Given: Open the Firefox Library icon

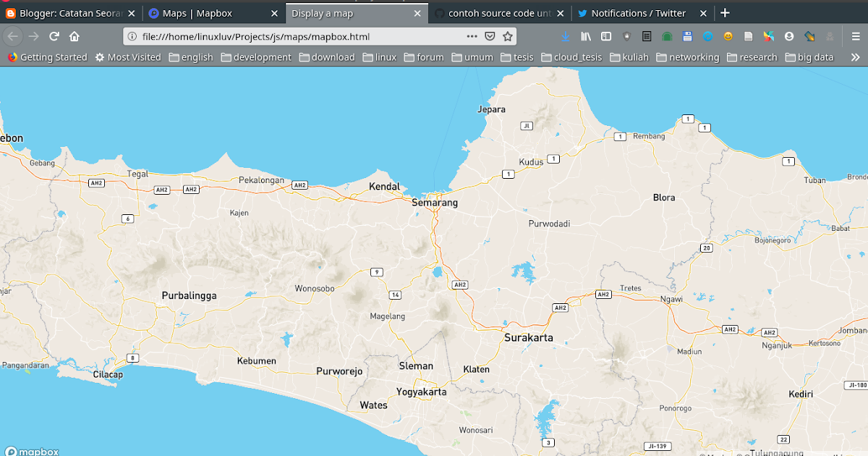Looking at the screenshot, I should coord(587,36).
